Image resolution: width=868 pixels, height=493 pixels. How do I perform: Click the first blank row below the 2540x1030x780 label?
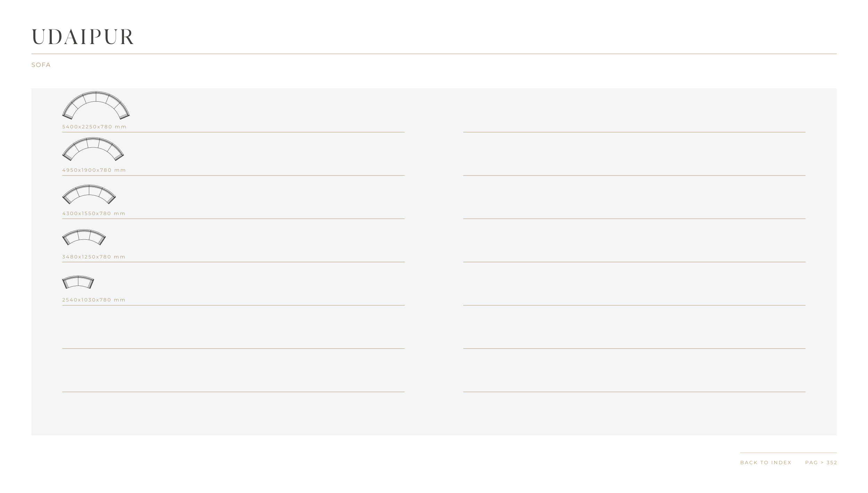[x=233, y=328]
